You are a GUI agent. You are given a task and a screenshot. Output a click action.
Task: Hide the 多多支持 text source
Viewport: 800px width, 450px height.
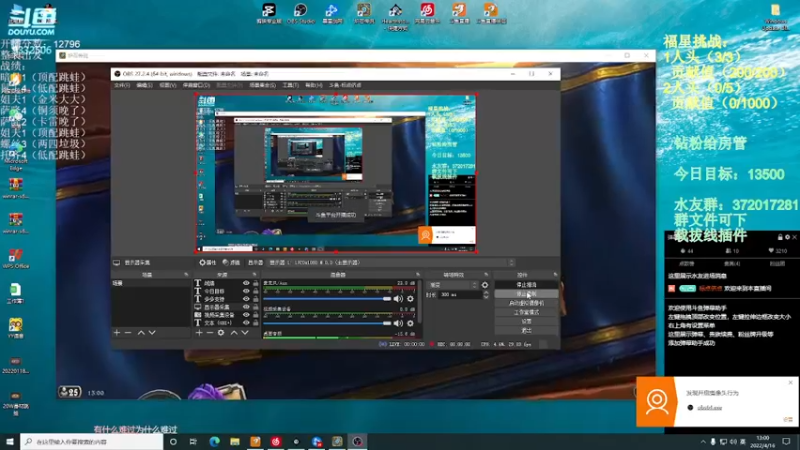click(246, 299)
